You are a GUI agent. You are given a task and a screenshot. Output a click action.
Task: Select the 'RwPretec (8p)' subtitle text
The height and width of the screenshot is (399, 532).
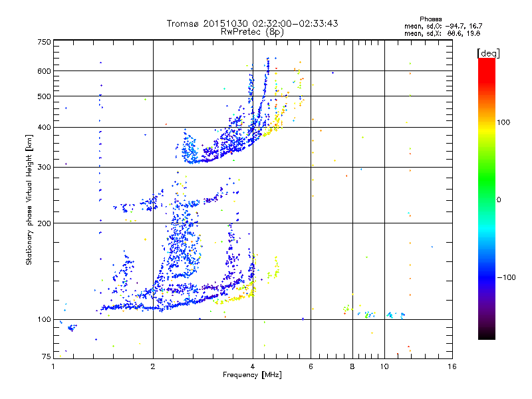tap(252, 32)
